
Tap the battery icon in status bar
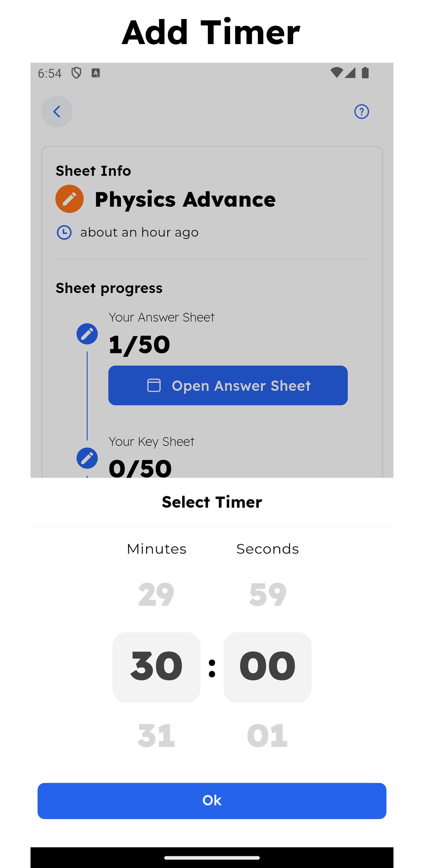[x=365, y=73]
